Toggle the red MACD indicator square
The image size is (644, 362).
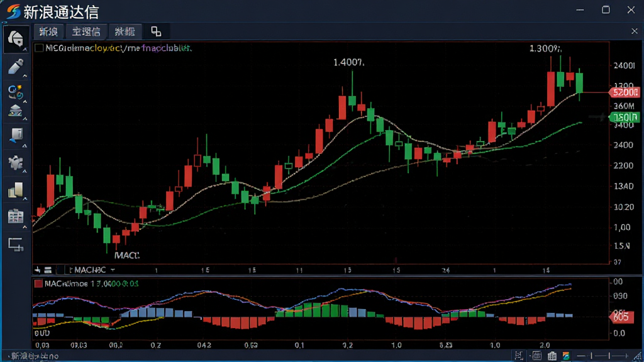[38, 283]
